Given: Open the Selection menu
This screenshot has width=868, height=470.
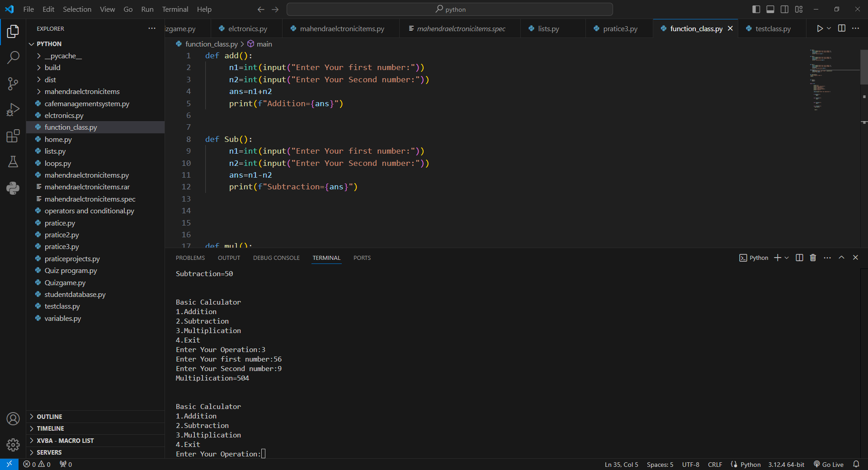Looking at the screenshot, I should click(x=77, y=9).
